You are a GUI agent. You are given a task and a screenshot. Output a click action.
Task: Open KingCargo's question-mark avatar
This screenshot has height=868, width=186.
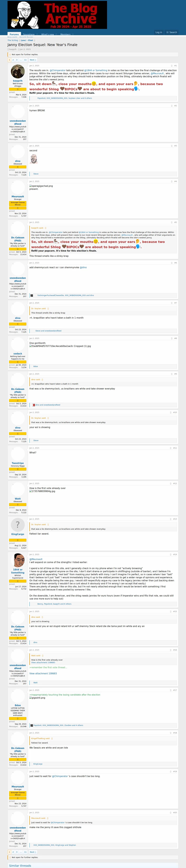[x=18, y=525]
